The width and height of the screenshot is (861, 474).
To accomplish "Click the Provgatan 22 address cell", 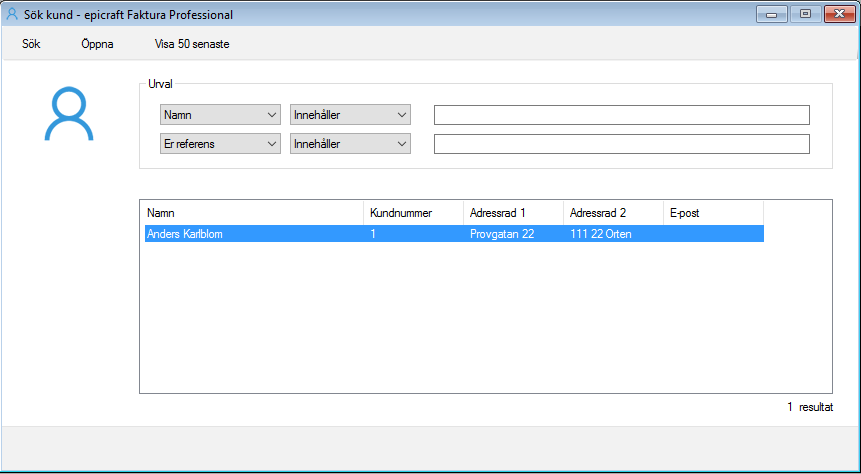I will (x=502, y=235).
